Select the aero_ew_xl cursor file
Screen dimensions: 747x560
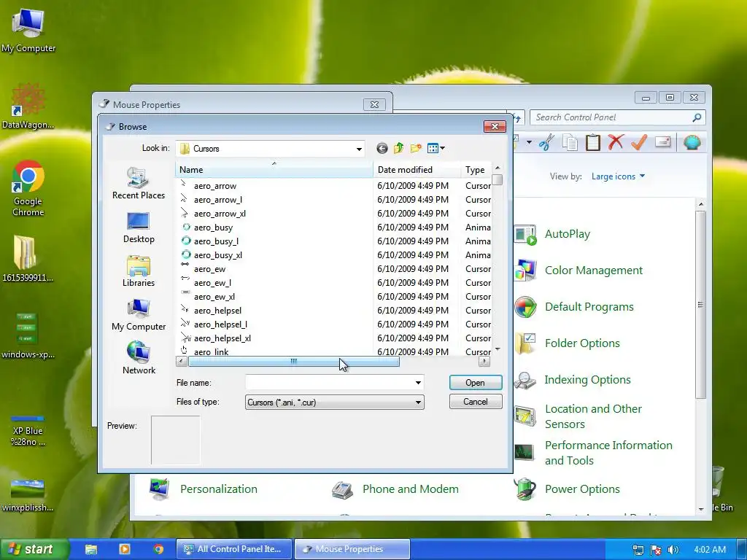point(214,297)
